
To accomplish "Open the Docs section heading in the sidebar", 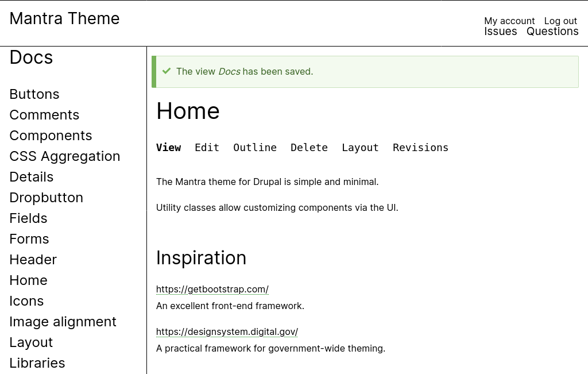I will pos(30,57).
